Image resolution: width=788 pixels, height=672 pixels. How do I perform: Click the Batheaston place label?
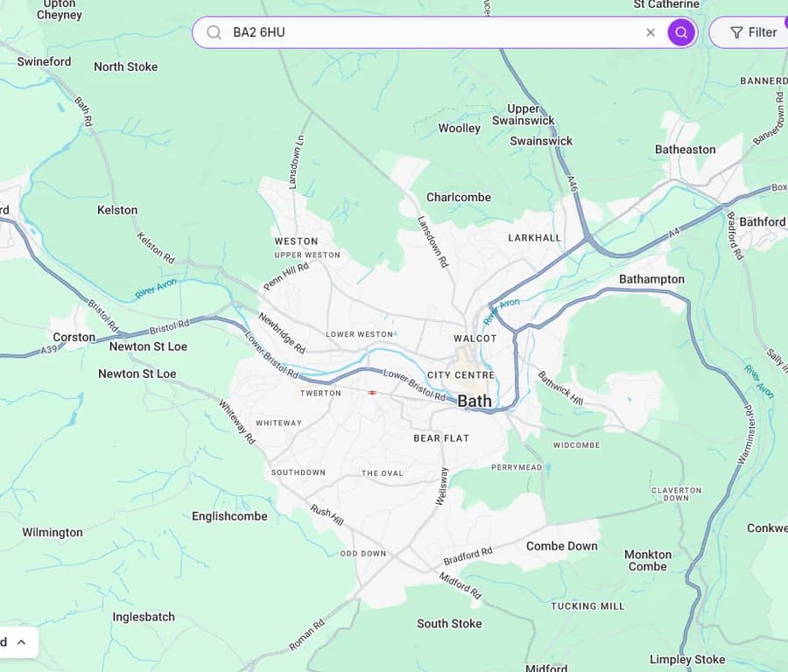tap(685, 150)
